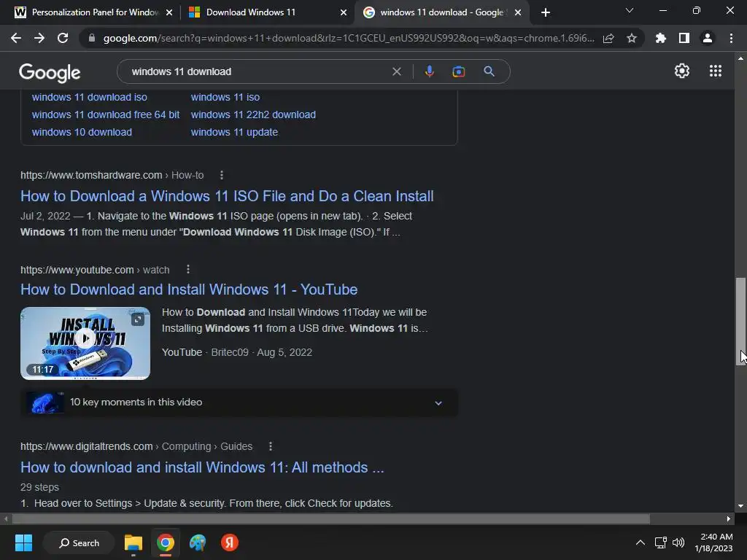Click the right arrow of the horizontal scrollbar
This screenshot has height=560, width=747.
coord(729,518)
